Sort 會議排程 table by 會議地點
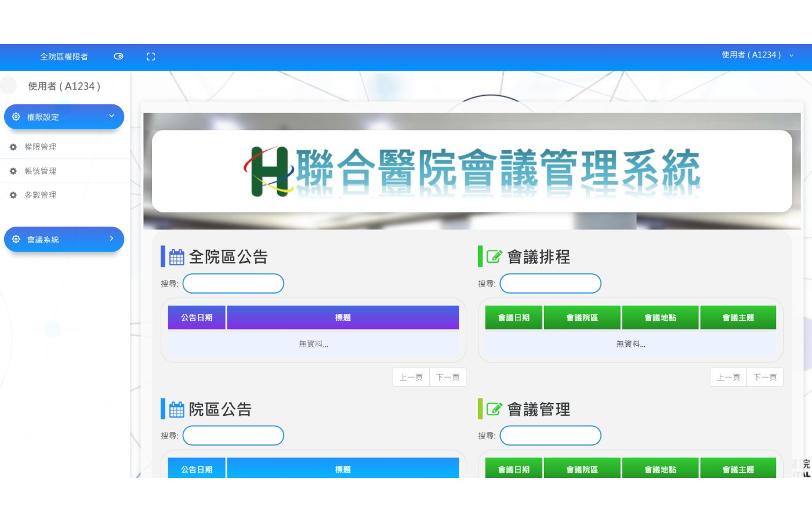This screenshot has height=522, width=812. pyautogui.click(x=661, y=317)
